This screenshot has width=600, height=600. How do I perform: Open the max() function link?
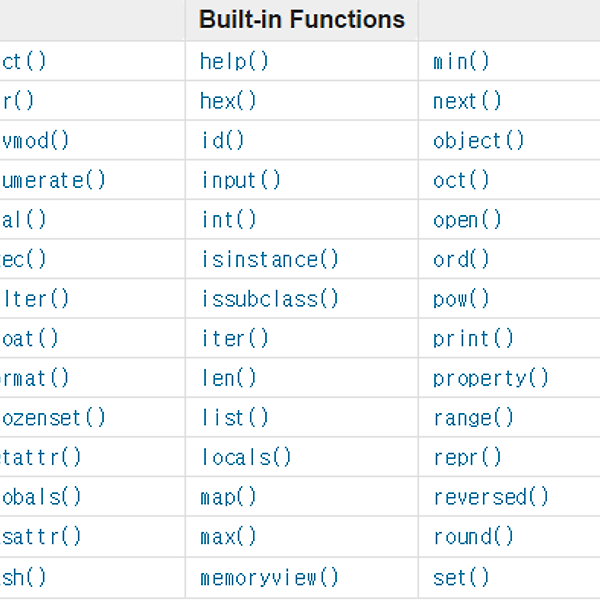click(228, 537)
